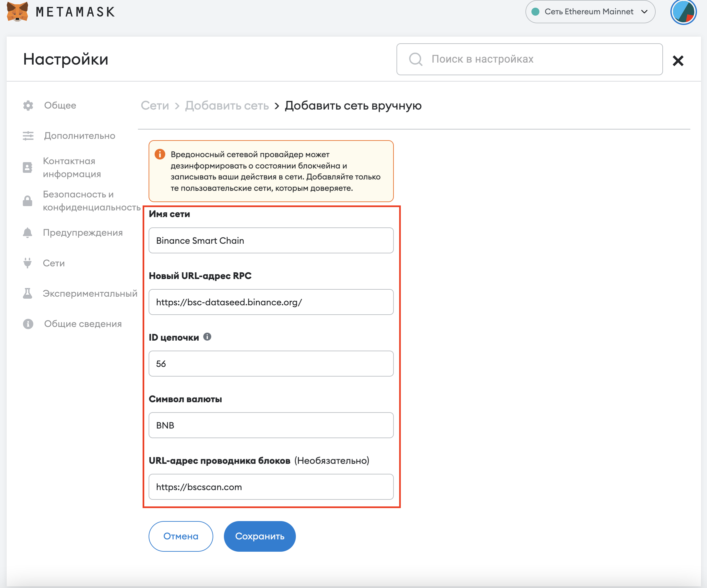Click the info icon beside Общие сведения
The width and height of the screenshot is (707, 588).
(x=28, y=324)
